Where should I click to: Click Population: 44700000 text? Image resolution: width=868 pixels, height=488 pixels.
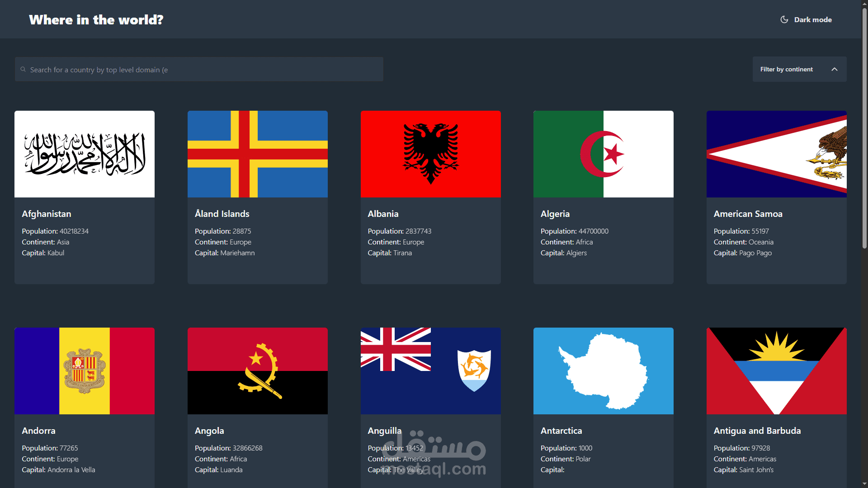pyautogui.click(x=575, y=231)
